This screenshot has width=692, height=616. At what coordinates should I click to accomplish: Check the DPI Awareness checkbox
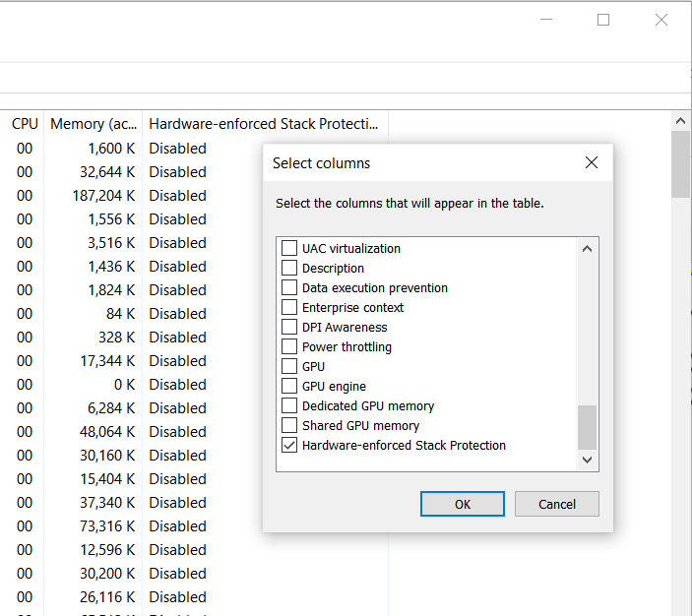(x=289, y=327)
